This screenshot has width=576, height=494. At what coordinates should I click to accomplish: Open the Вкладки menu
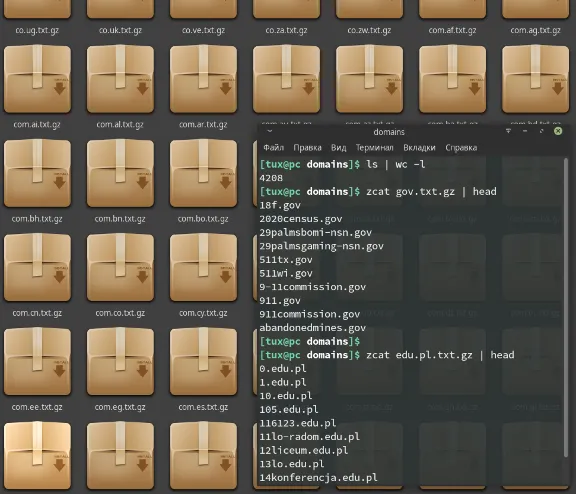click(x=419, y=148)
